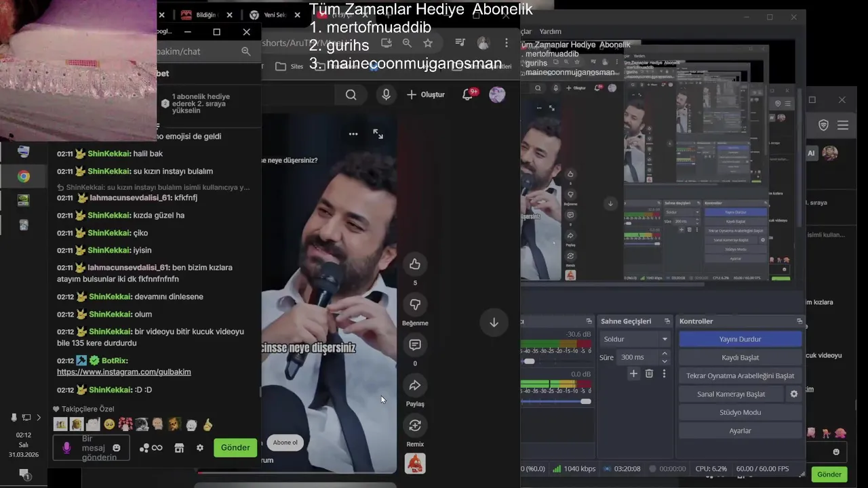The height and width of the screenshot is (488, 868).
Task: Insert the thumbs-up hand emote
Action: 208,425
